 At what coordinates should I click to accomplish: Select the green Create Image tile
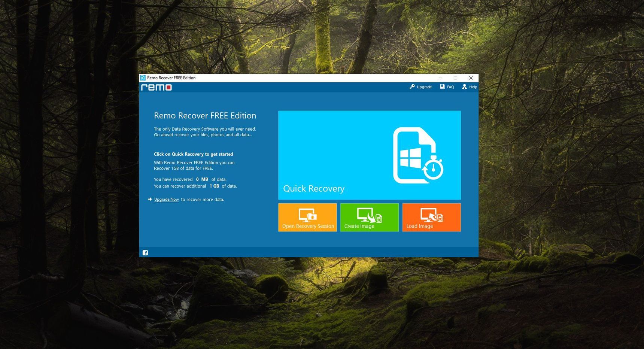click(x=370, y=218)
